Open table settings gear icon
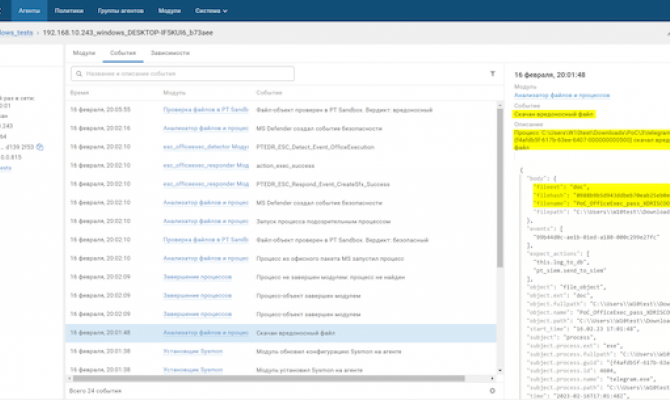 pyautogui.click(x=492, y=391)
